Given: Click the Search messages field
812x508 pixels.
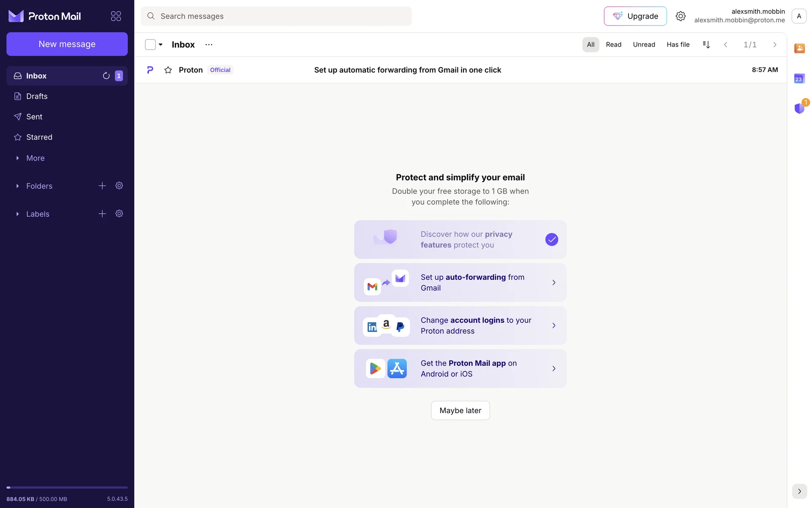Looking at the screenshot, I should pos(276,16).
